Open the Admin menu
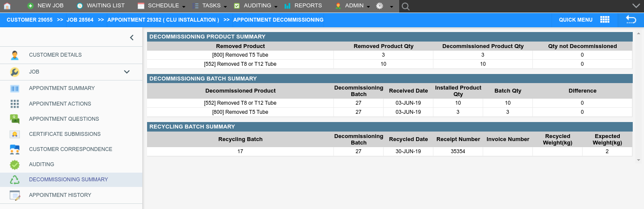Screen dimensions: 644x209 tap(354, 6)
